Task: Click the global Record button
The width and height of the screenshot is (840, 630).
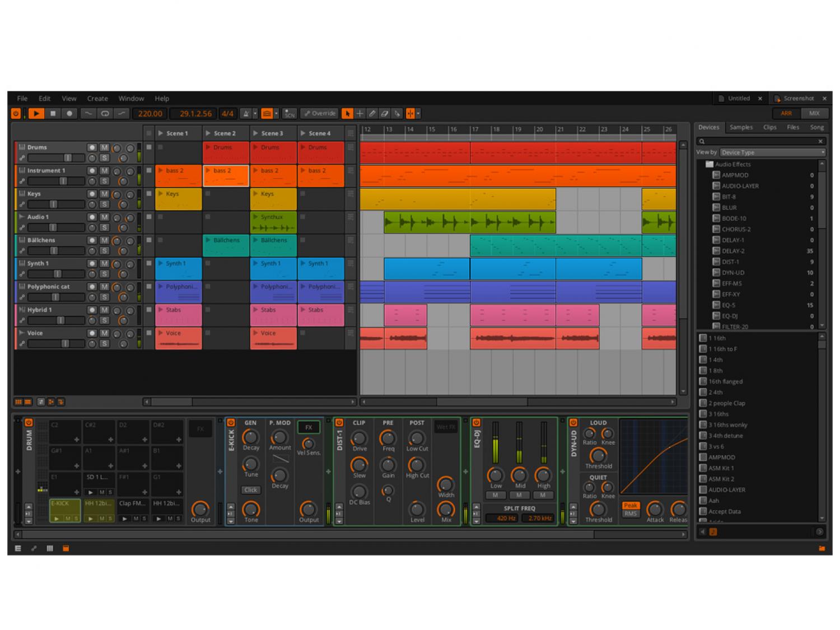Action: pos(69,114)
